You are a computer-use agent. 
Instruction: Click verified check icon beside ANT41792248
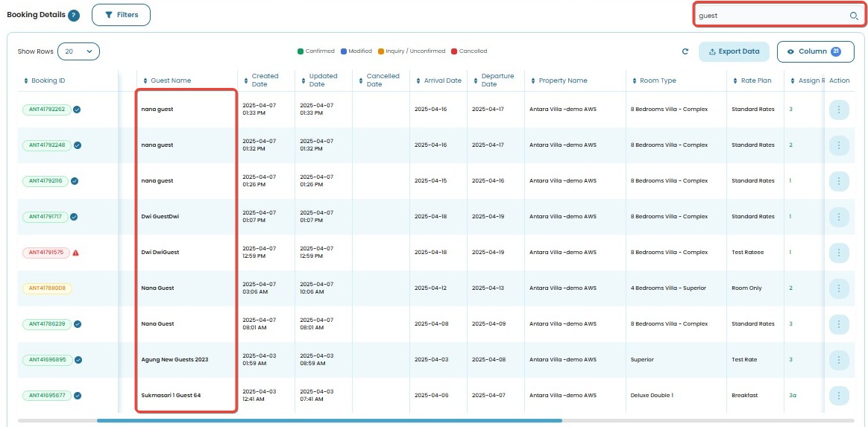pos(78,145)
